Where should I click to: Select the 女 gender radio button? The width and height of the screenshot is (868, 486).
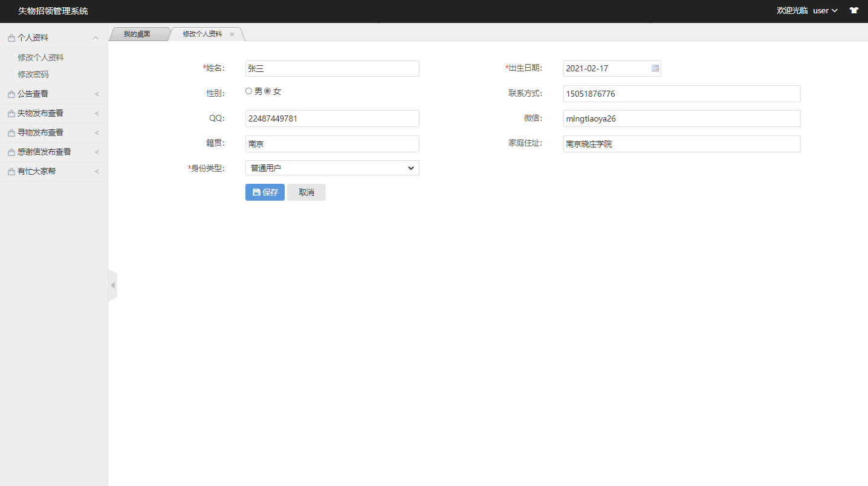pyautogui.click(x=267, y=91)
